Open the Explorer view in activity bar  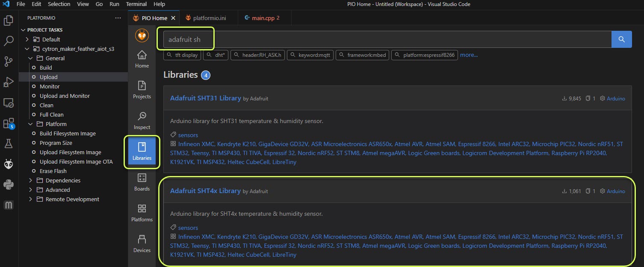click(x=9, y=21)
